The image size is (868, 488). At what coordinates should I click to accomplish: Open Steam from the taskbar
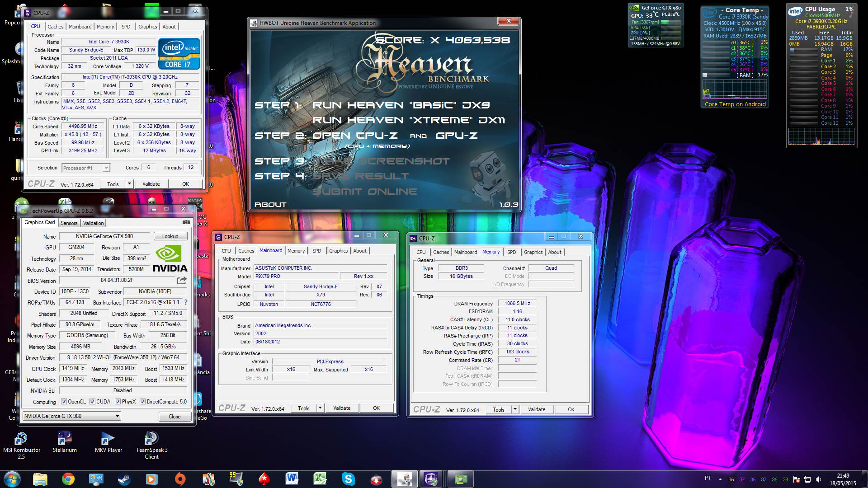124,479
